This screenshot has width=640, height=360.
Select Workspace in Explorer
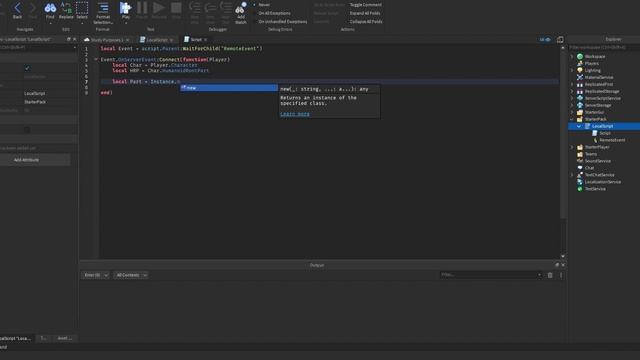(x=595, y=56)
